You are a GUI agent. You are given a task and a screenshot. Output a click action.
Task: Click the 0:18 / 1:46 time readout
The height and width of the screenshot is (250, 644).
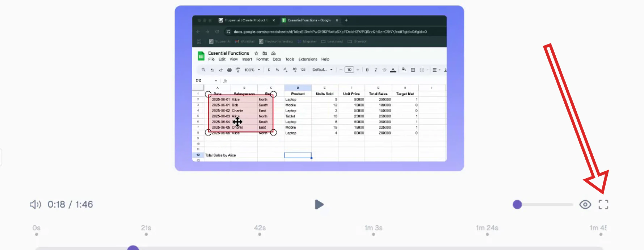tap(70, 204)
